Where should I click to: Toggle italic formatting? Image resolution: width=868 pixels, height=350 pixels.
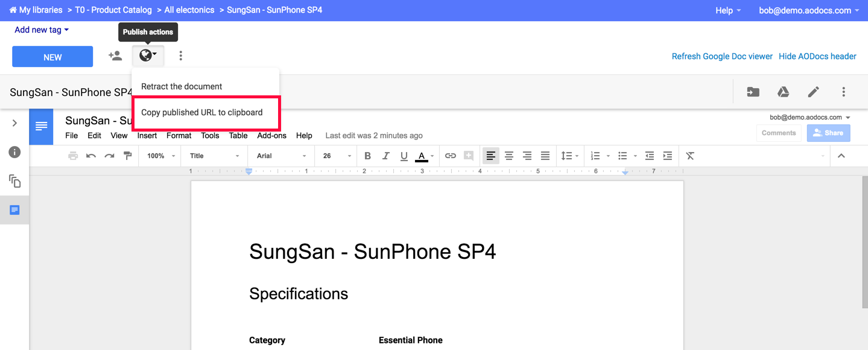click(385, 156)
